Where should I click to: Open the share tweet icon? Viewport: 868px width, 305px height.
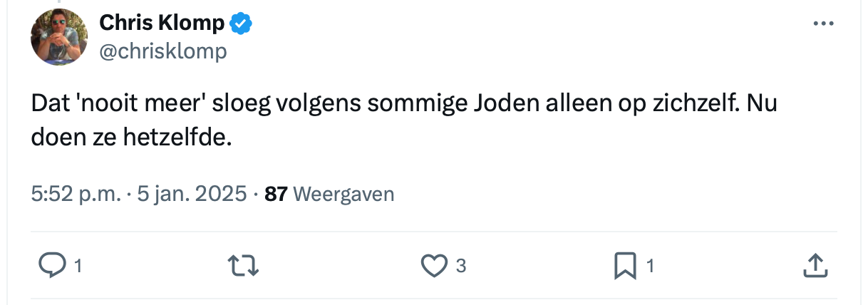(x=814, y=266)
